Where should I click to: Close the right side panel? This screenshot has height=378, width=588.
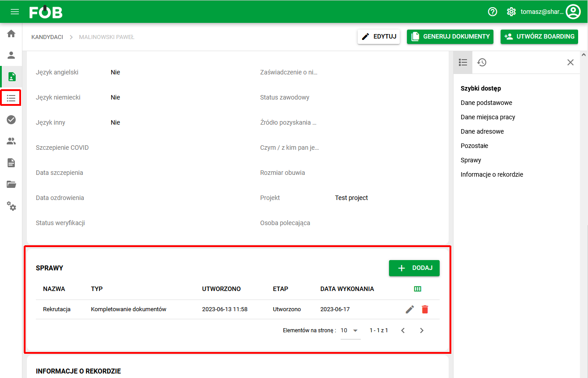(571, 62)
